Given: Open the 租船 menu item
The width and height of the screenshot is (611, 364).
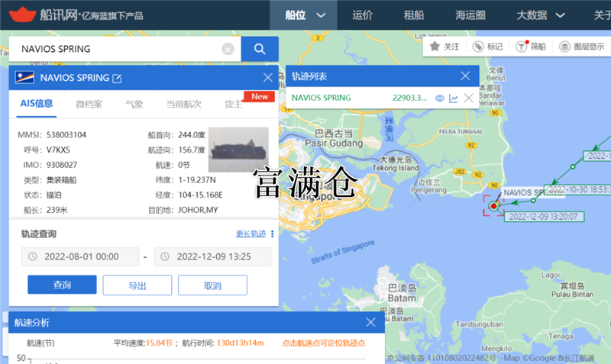Looking at the screenshot, I should (x=414, y=15).
